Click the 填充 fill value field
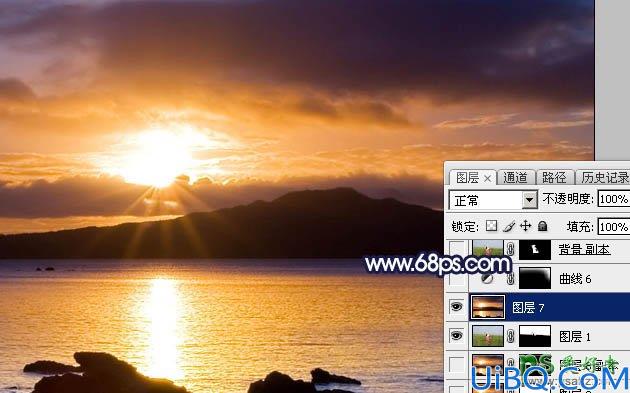Image resolution: width=630 pixels, height=393 pixels. [x=614, y=227]
